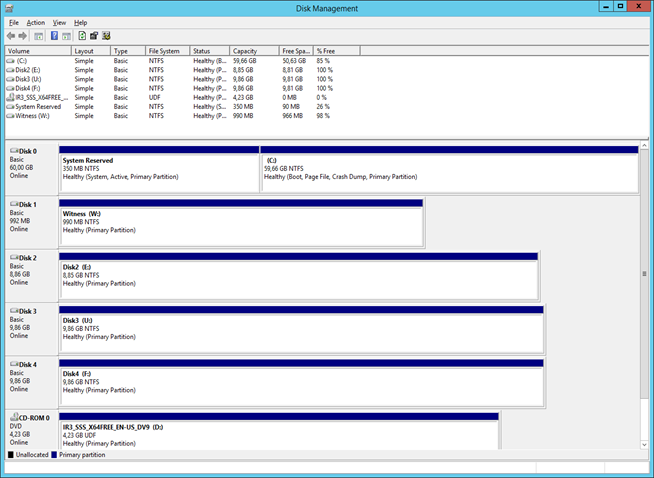Click the 50,63 GB free space cell
Viewport: 654px width, 478px height.
pos(294,61)
